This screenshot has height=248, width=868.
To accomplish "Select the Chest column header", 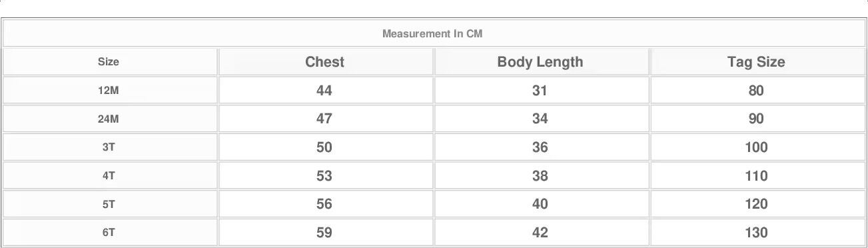I will [x=325, y=62].
